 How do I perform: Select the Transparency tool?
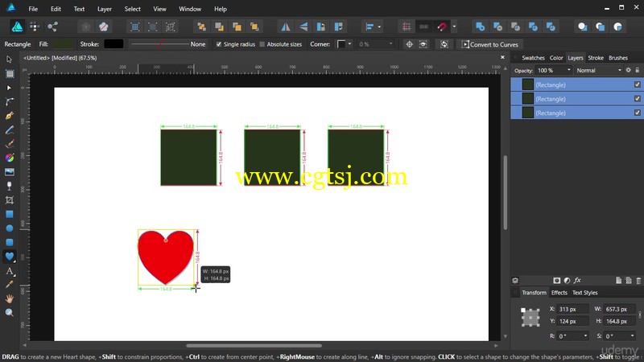(x=9, y=186)
